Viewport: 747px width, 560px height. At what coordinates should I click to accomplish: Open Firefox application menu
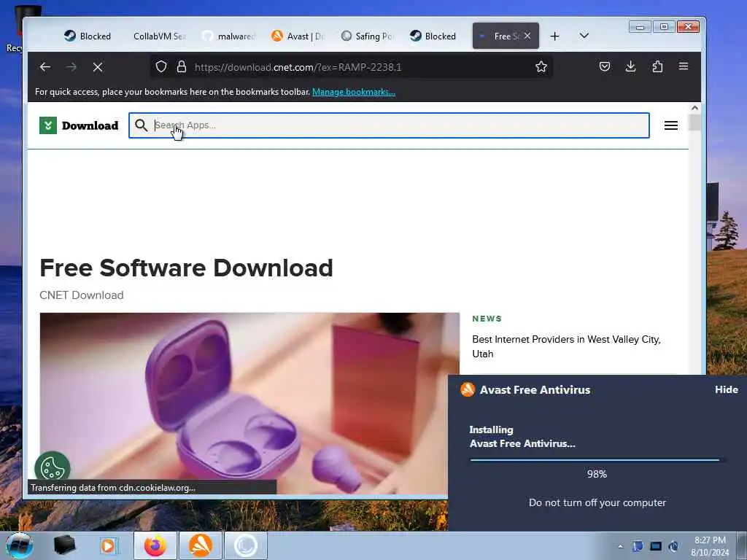pos(683,66)
